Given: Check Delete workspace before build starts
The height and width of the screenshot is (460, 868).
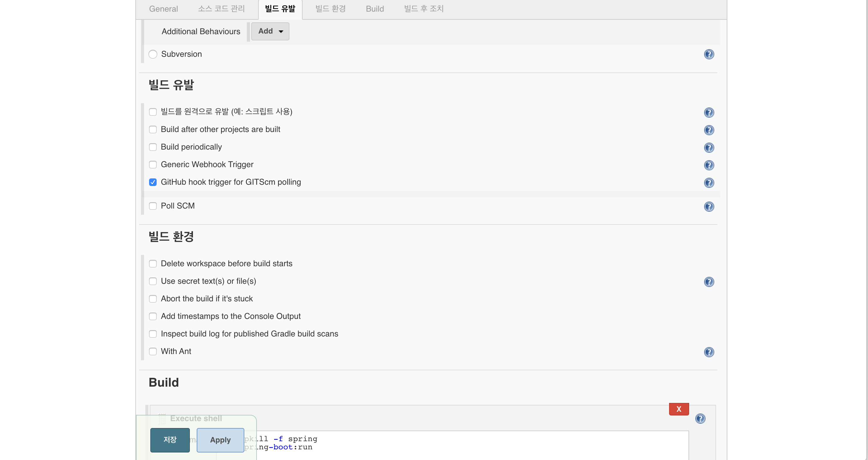Looking at the screenshot, I should pyautogui.click(x=153, y=263).
